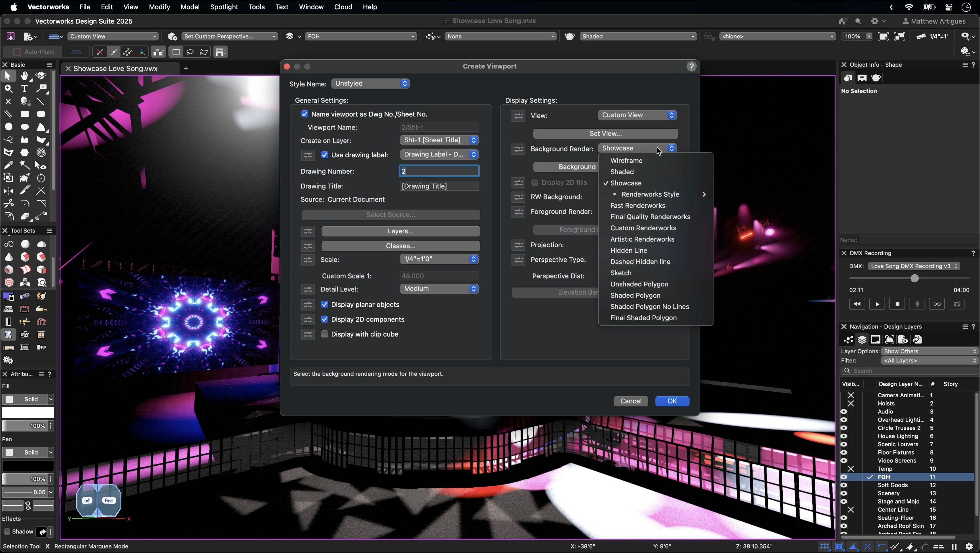Screen dimensions: 980x553
Task: Click the Create Viewport help icon
Action: pyautogui.click(x=691, y=67)
